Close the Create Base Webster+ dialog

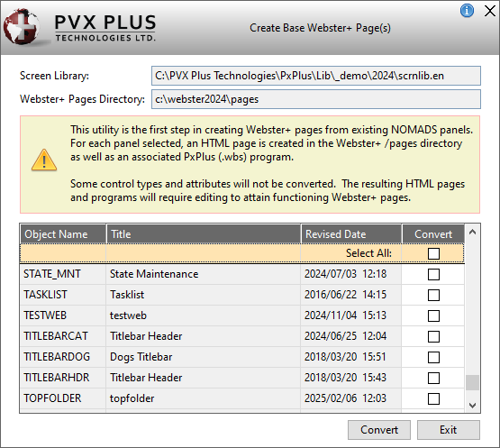[490, 11]
